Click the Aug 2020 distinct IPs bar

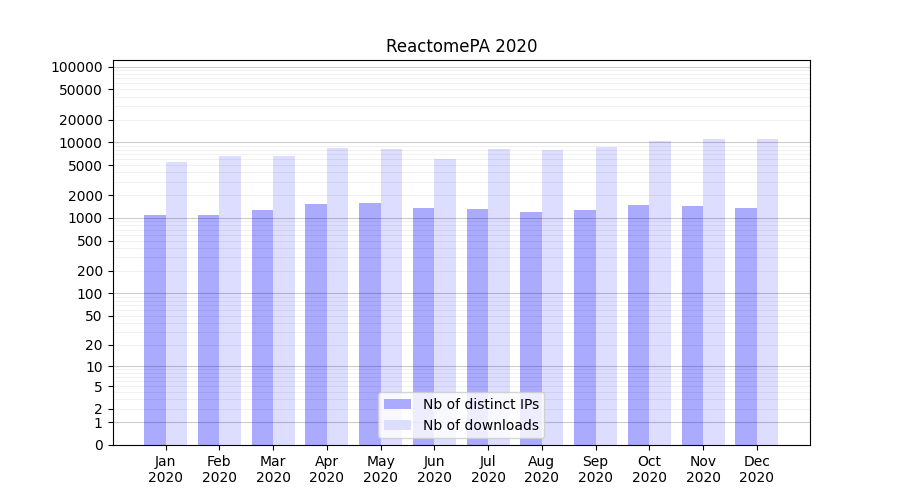[x=531, y=328]
